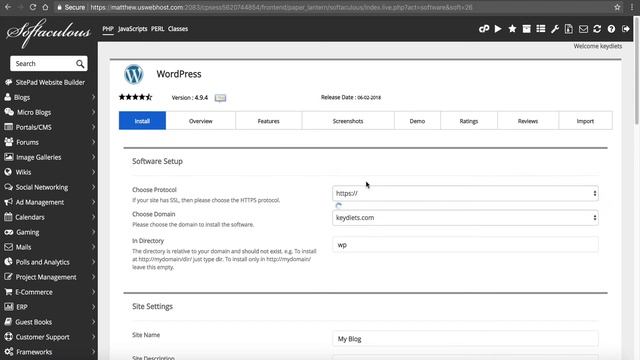The width and height of the screenshot is (640, 360).
Task: Expand the Social Networking category
Action: [93, 187]
